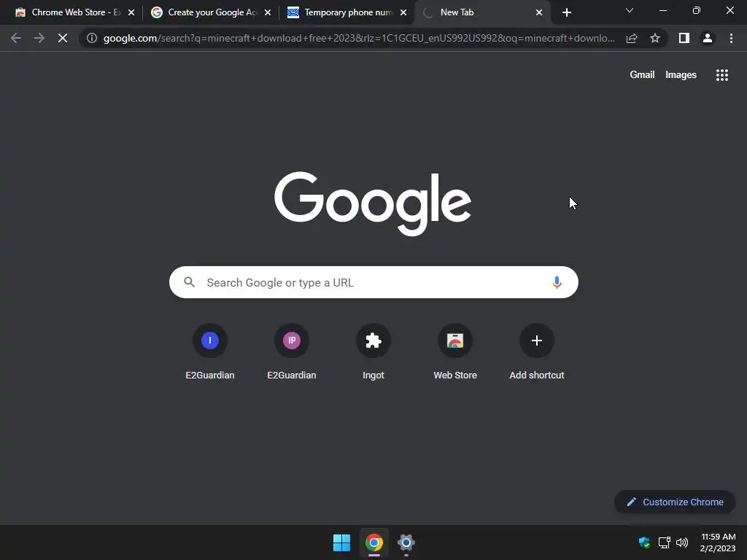
Task: Open Settings gear in the taskbar
Action: click(406, 542)
